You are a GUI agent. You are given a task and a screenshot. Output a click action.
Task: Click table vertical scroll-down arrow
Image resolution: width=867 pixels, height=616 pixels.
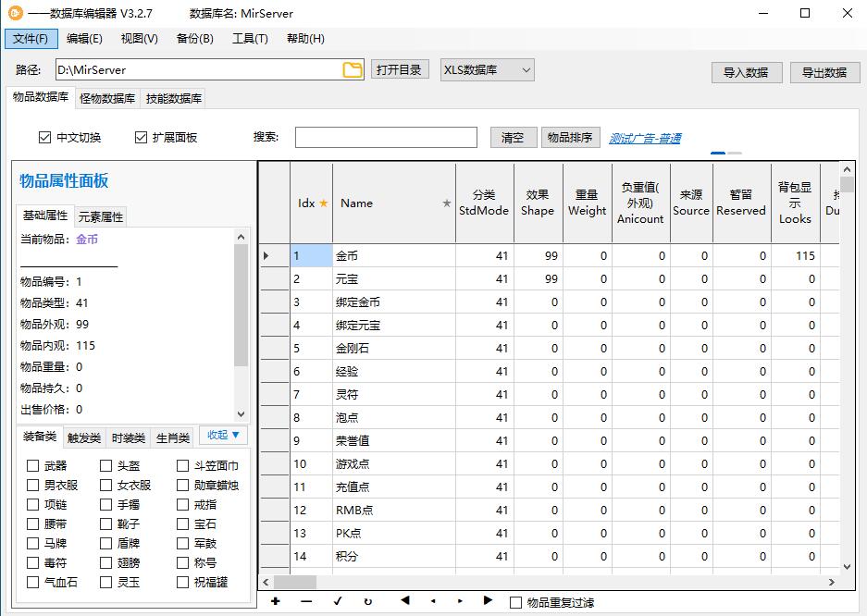click(x=847, y=566)
